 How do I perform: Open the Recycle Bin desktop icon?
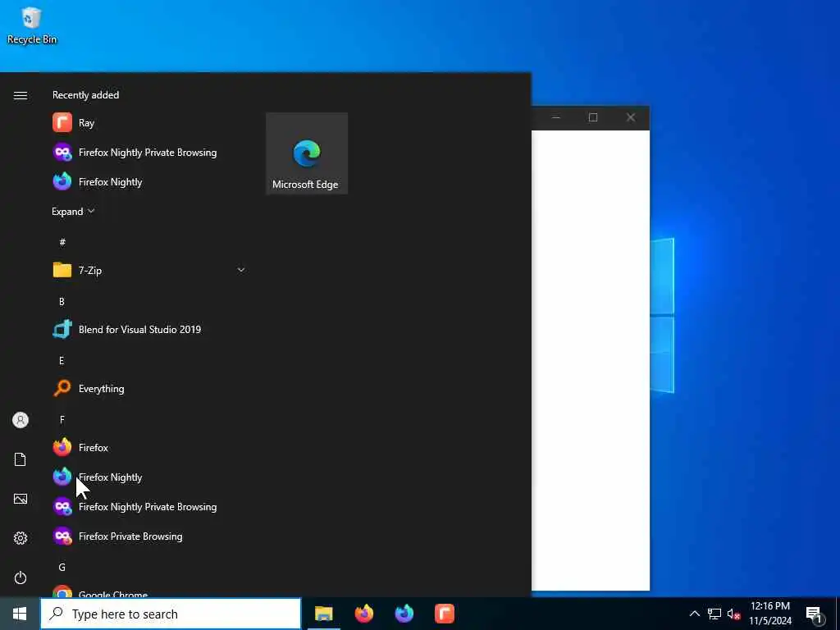pos(31,25)
